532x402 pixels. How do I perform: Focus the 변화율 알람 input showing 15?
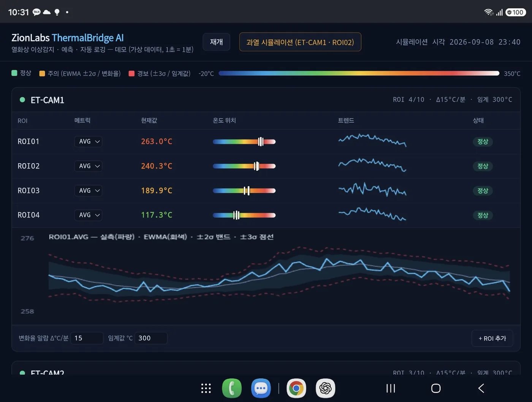coord(87,338)
